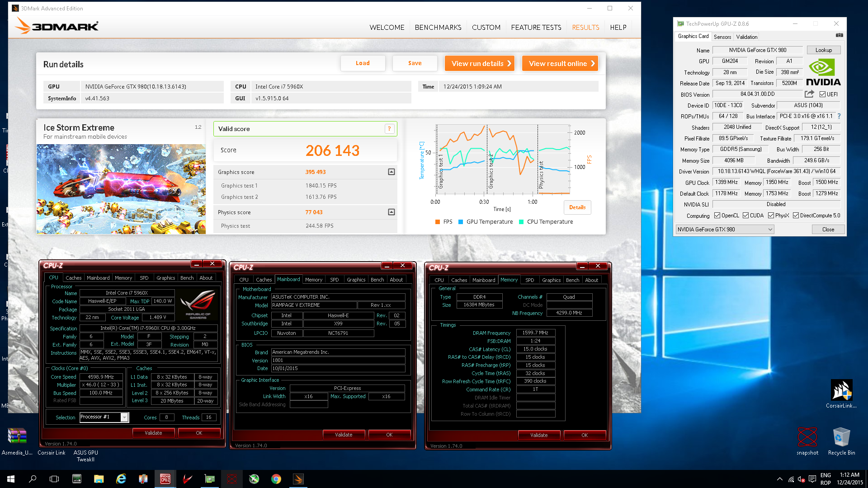This screenshot has height=488, width=868.
Task: Click Validate in the left CPU-Z window
Action: (x=153, y=433)
